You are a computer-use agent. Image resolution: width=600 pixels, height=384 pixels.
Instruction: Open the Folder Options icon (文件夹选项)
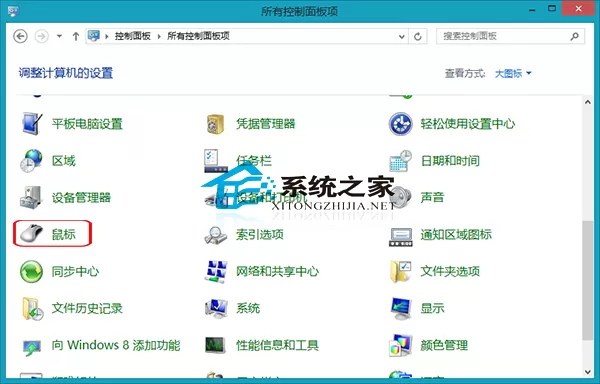tap(400, 272)
